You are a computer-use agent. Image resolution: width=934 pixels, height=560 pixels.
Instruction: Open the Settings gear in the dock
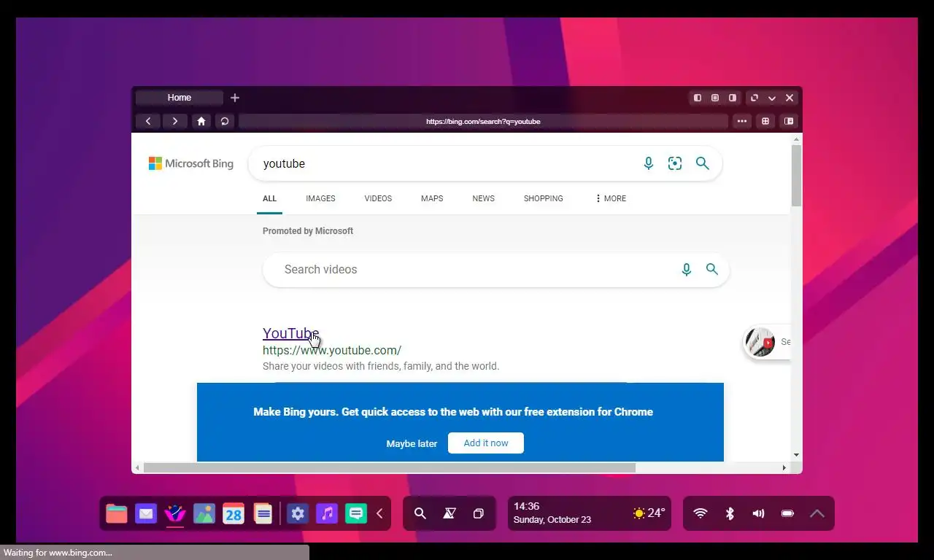pyautogui.click(x=298, y=514)
